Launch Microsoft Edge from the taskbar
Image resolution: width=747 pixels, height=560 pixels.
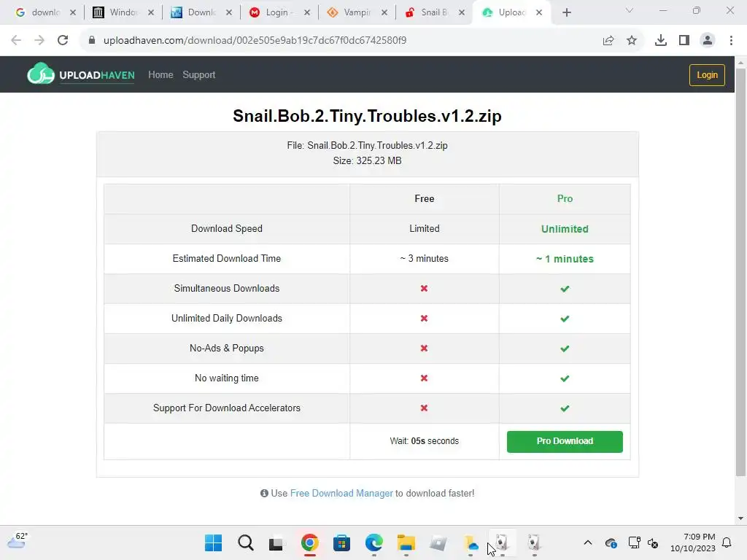click(x=374, y=542)
